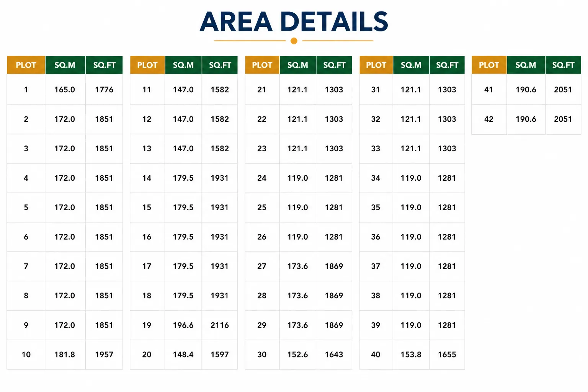
Task: Select SQ.M header above 165.0
Action: pyautogui.click(x=65, y=65)
